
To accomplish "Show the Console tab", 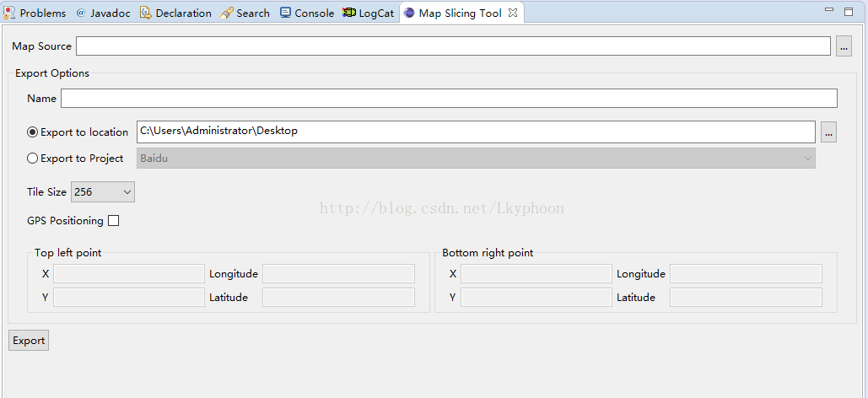I will coord(307,13).
